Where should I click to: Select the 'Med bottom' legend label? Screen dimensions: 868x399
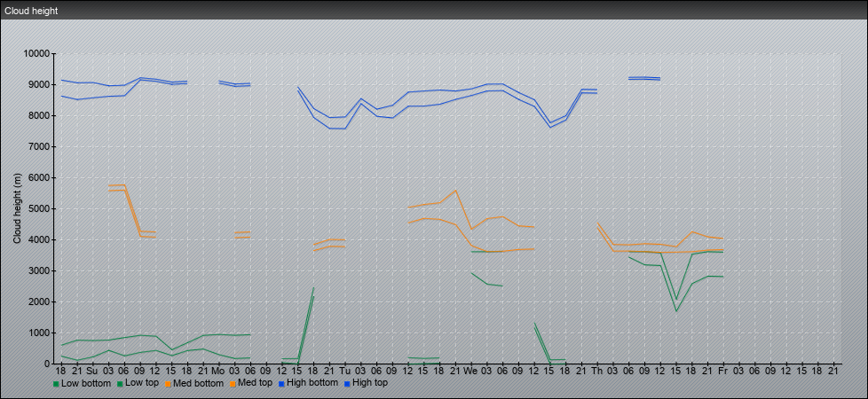[x=198, y=382]
